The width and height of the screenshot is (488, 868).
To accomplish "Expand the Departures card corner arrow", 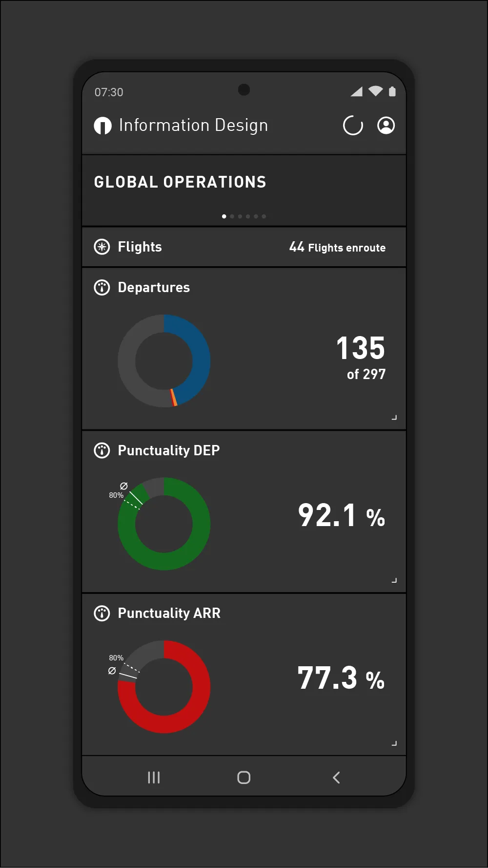I will click(x=394, y=418).
